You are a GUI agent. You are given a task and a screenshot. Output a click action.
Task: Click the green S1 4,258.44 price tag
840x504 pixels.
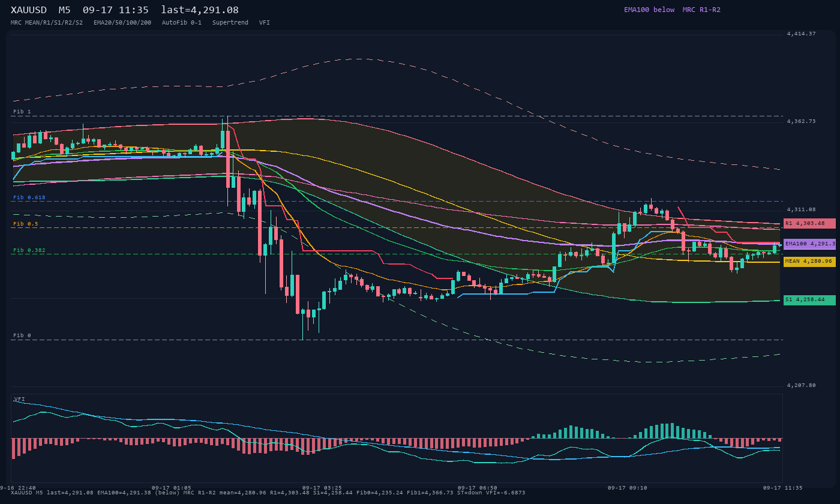pyautogui.click(x=809, y=299)
